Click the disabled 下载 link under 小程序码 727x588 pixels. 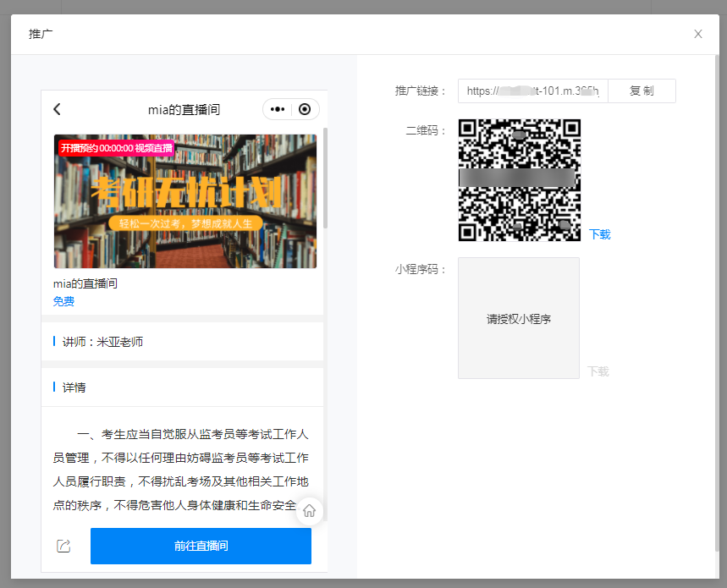[598, 371]
